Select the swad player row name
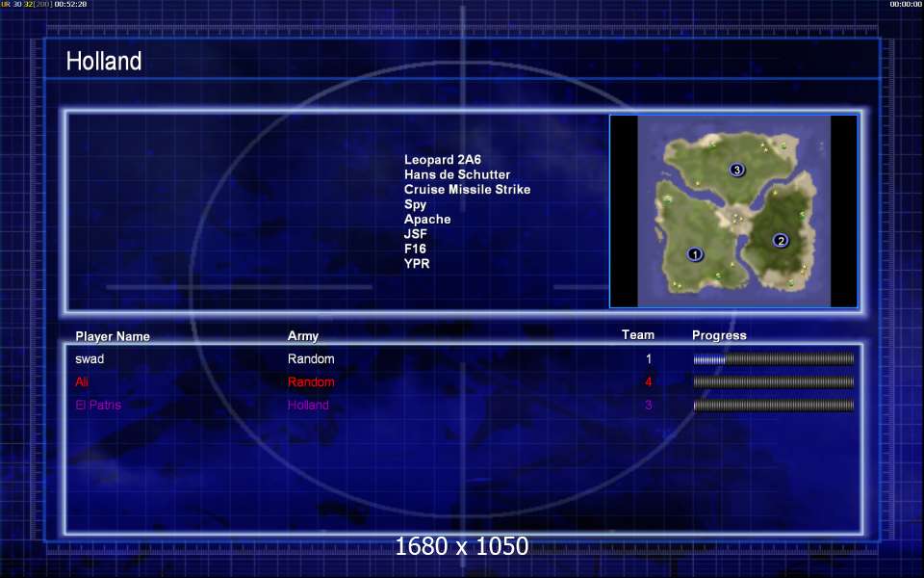924x578 pixels. 90,358
